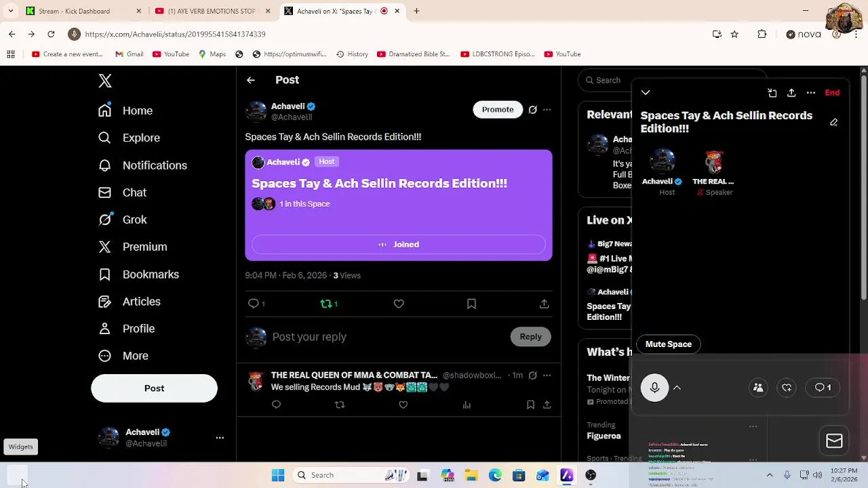Viewport: 868px width, 488px height.
Task: Click THE REAL speaker avatar in Space
Action: pyautogui.click(x=713, y=162)
